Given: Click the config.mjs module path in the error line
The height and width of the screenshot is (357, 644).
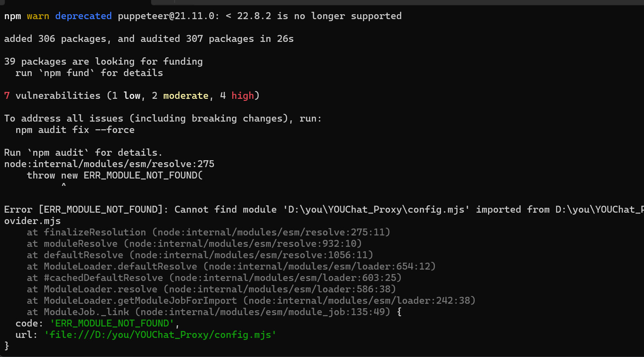Looking at the screenshot, I should 376,209.
